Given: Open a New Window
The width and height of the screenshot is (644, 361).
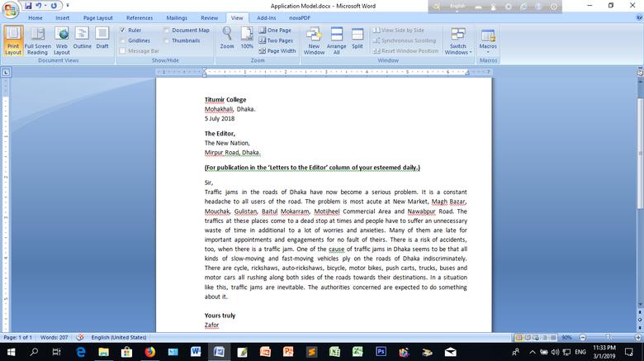Looking at the screenshot, I should coord(314,40).
